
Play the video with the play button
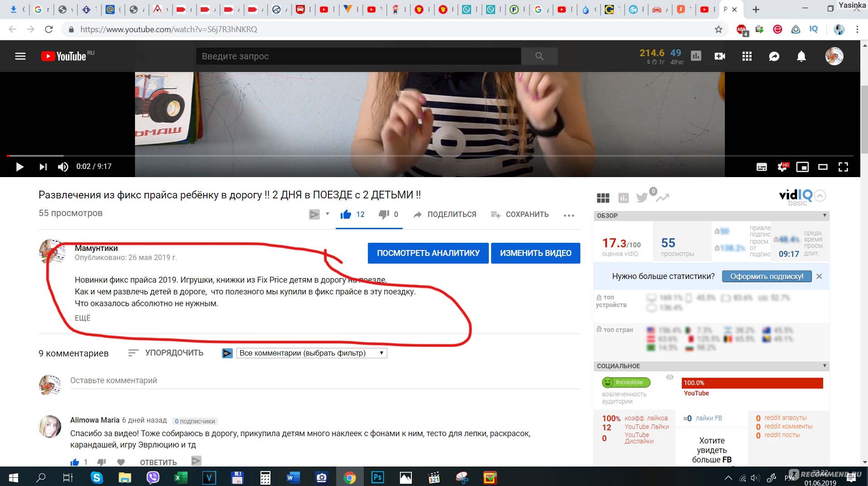coord(19,167)
